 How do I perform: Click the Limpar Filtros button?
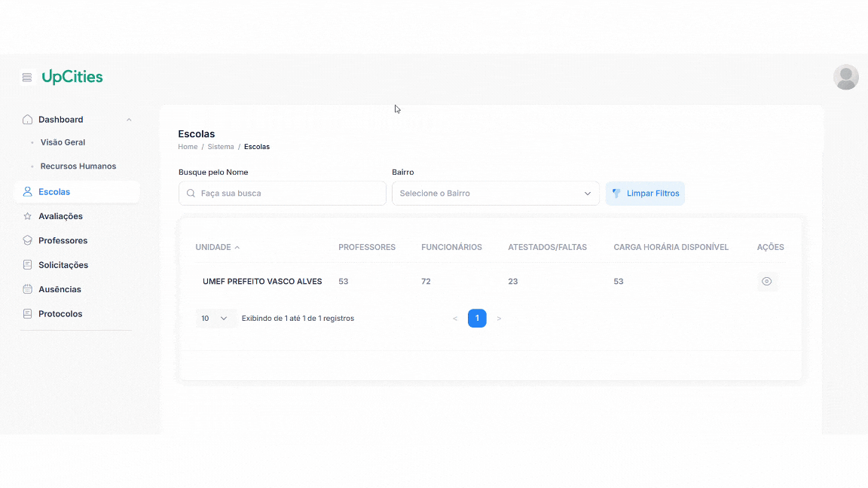point(645,193)
